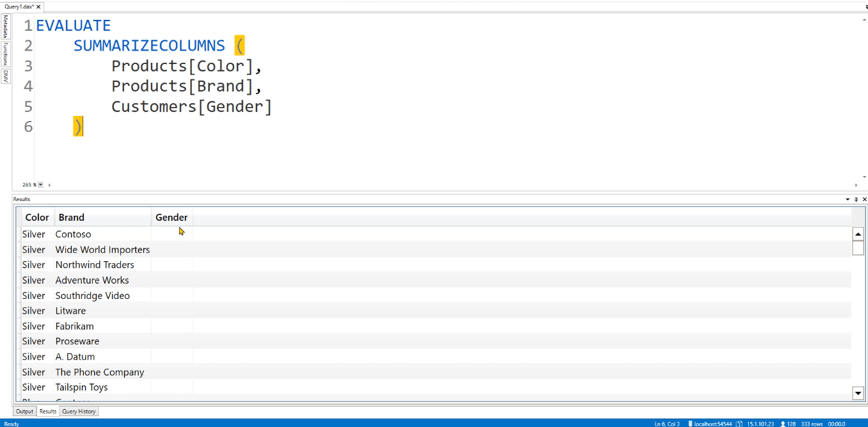
Task: Click line number 5 in editor gutter
Action: [x=28, y=106]
